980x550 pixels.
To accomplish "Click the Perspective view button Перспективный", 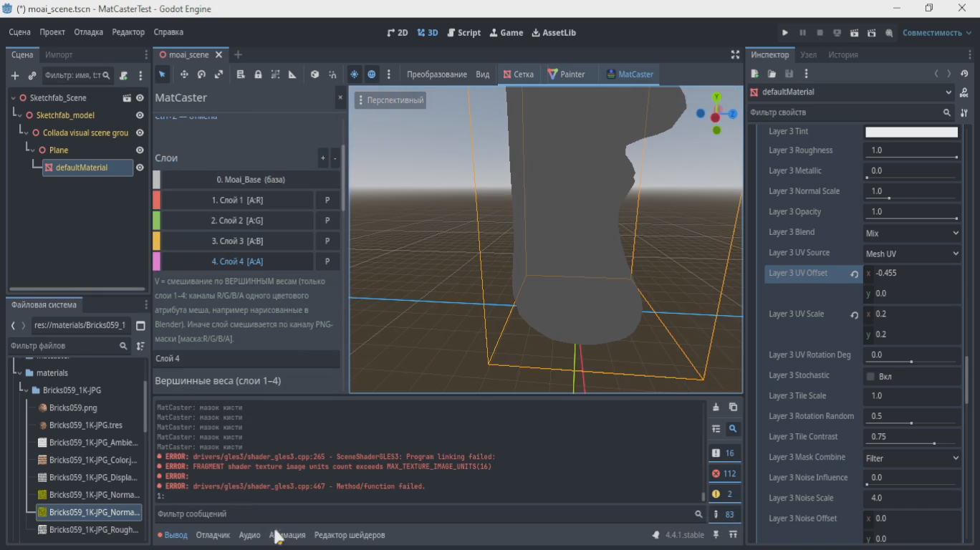I will point(390,100).
